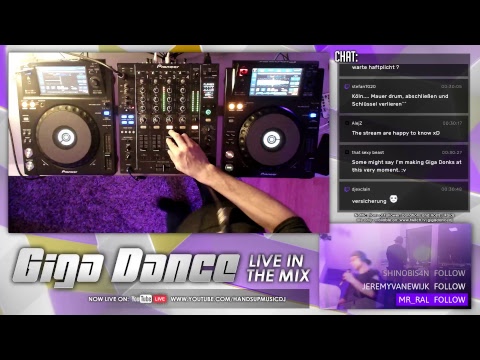Select the MR_RAL follower name
The height and width of the screenshot is (360, 480).
[414, 300]
